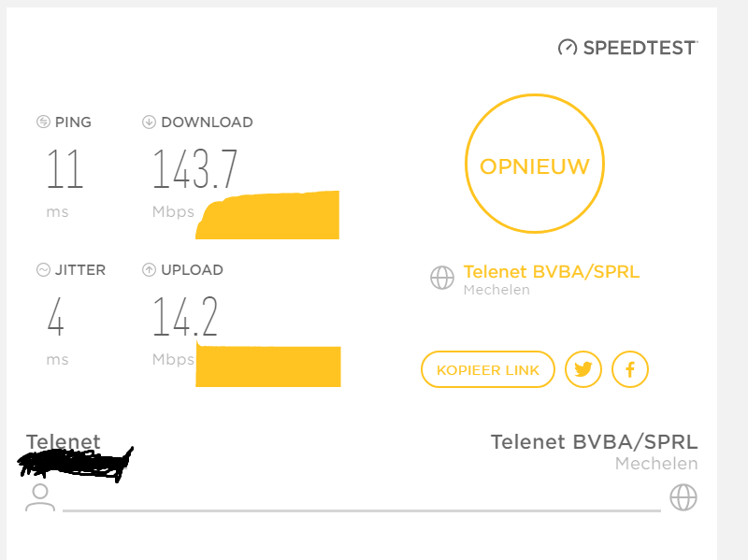Viewport: 748px width, 560px height.
Task: Share result via Facebook icon
Action: 630,370
